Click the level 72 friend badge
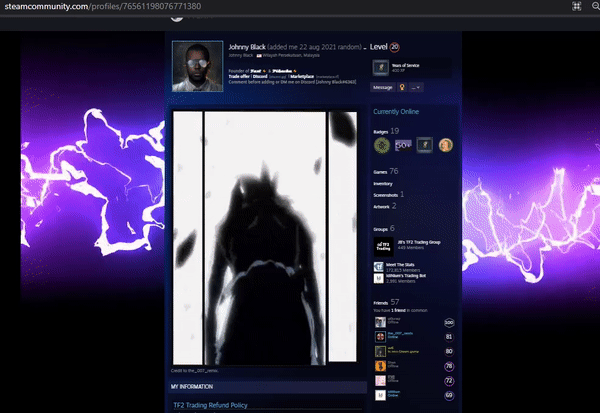Screen dimensions: 600x413 [449, 381]
